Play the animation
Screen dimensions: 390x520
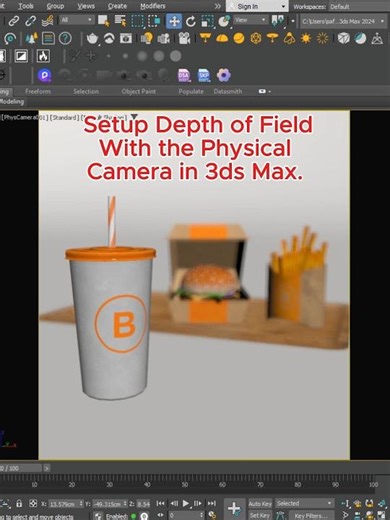point(186,503)
